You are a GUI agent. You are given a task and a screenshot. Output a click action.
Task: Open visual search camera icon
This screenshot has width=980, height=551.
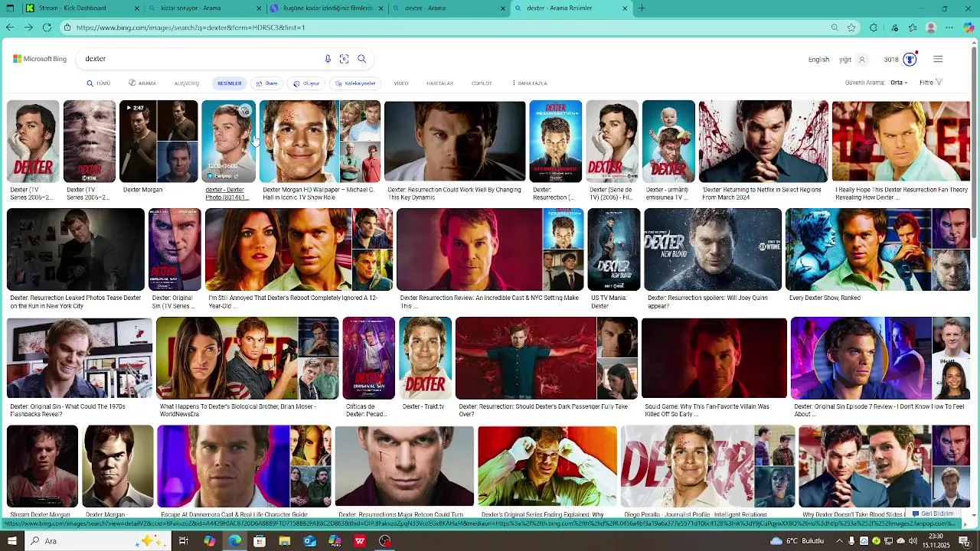click(x=345, y=59)
